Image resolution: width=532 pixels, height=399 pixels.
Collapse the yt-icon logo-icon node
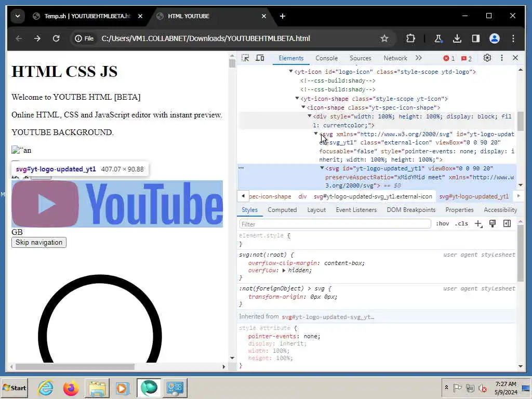tap(291, 71)
